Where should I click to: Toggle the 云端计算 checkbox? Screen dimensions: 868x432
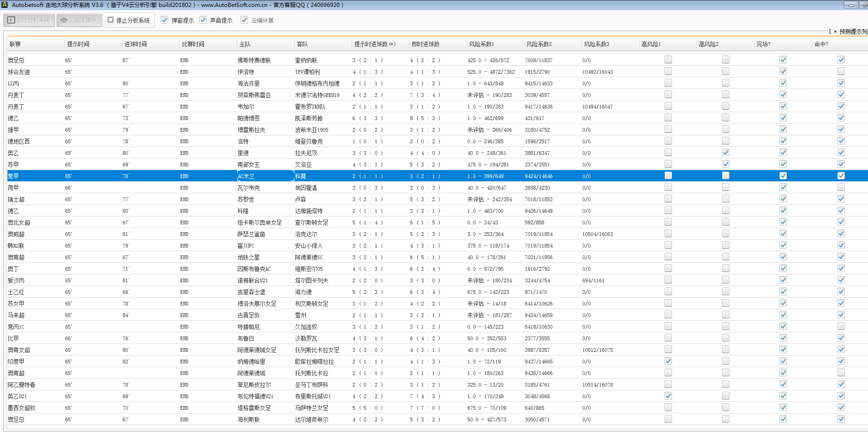[x=244, y=20]
